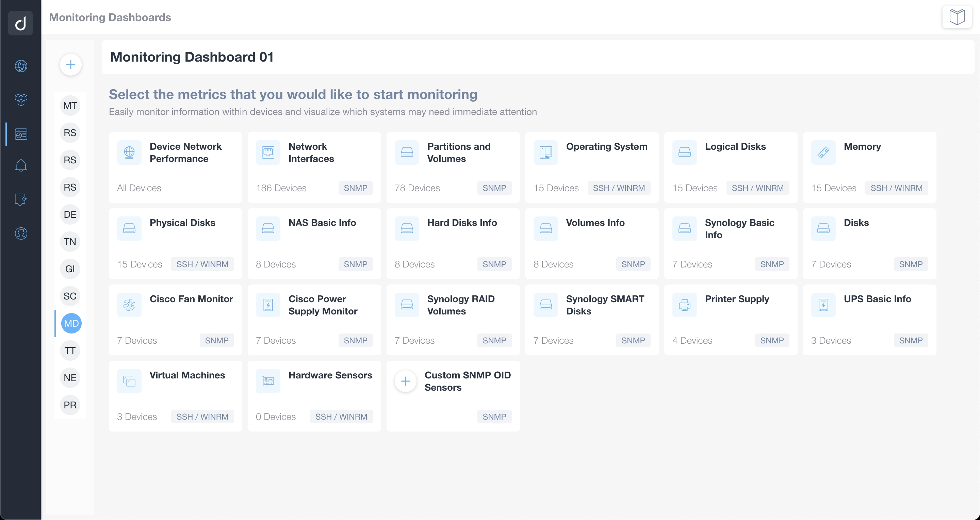Add Custom SNMP OID Sensors plus button
Screen dimensions: 980x520
406,381
